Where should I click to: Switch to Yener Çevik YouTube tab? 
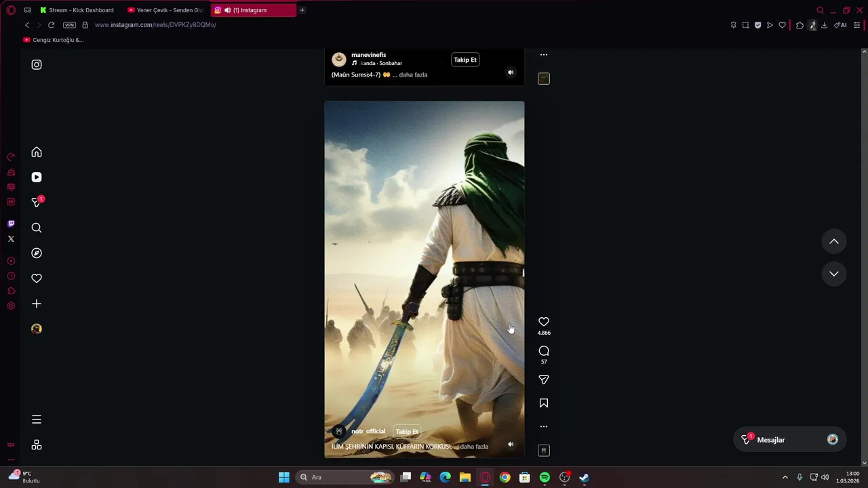click(x=165, y=10)
